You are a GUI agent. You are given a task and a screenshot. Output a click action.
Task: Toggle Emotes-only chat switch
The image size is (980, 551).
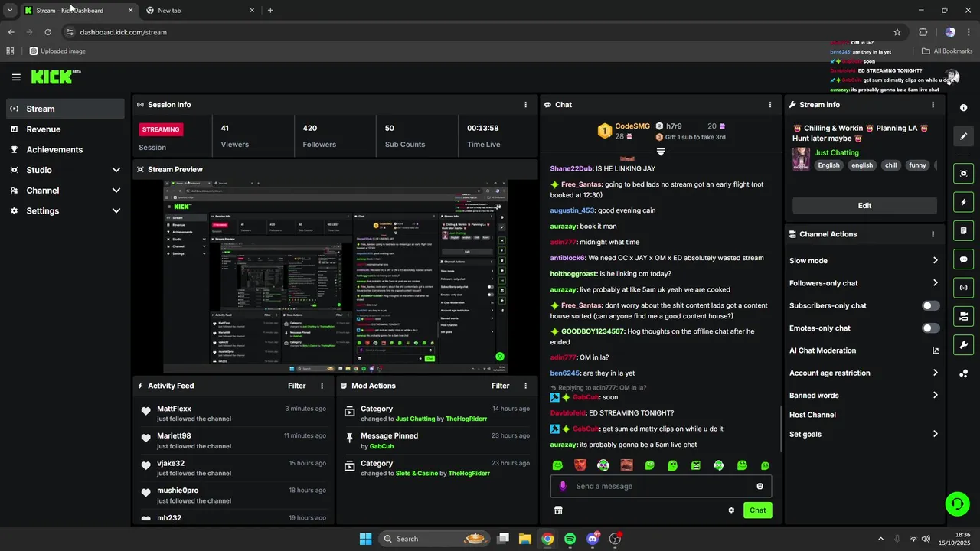pyautogui.click(x=930, y=328)
